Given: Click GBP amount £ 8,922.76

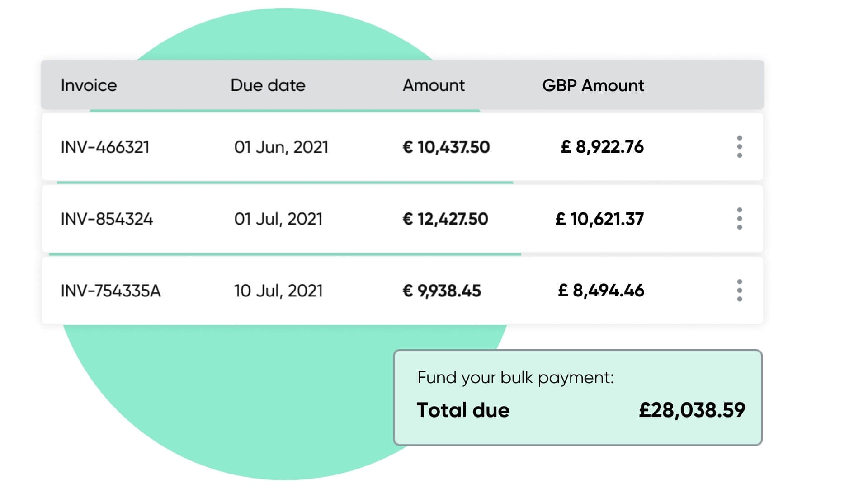Looking at the screenshot, I should 602,147.
